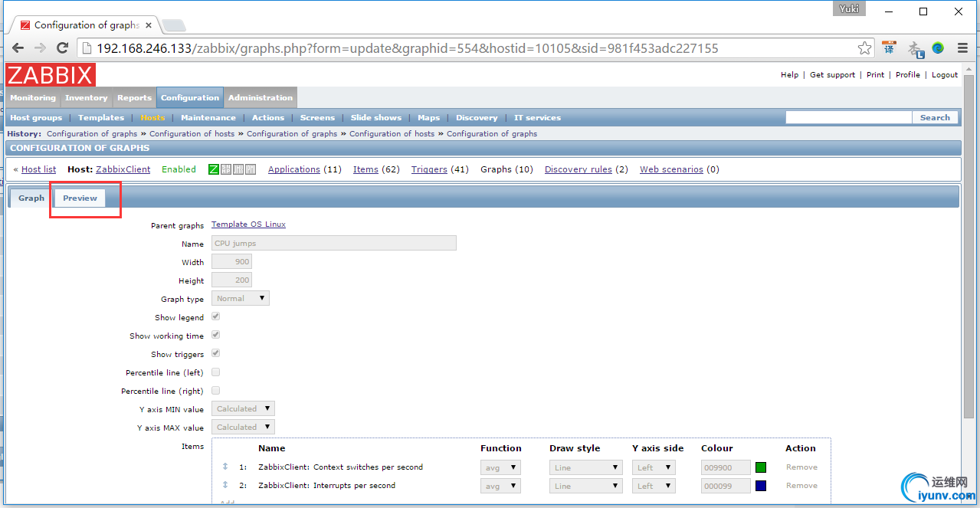Open the Triggers (41) link
The height and width of the screenshot is (508, 980).
click(429, 169)
